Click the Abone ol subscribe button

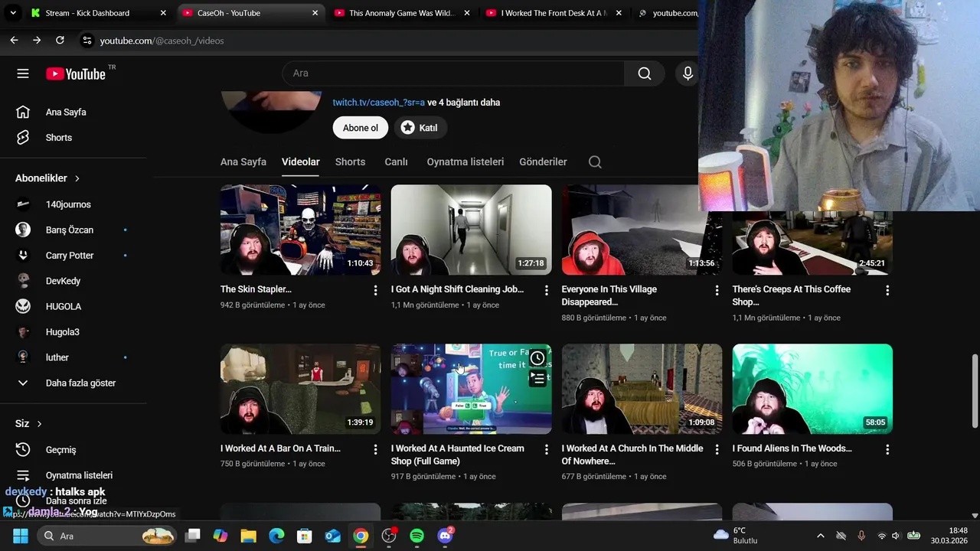point(361,128)
